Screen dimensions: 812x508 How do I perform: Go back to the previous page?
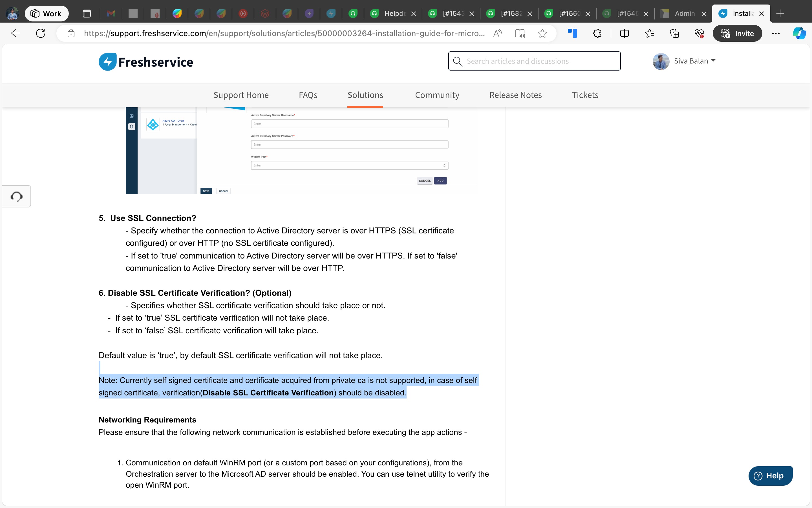tap(16, 33)
